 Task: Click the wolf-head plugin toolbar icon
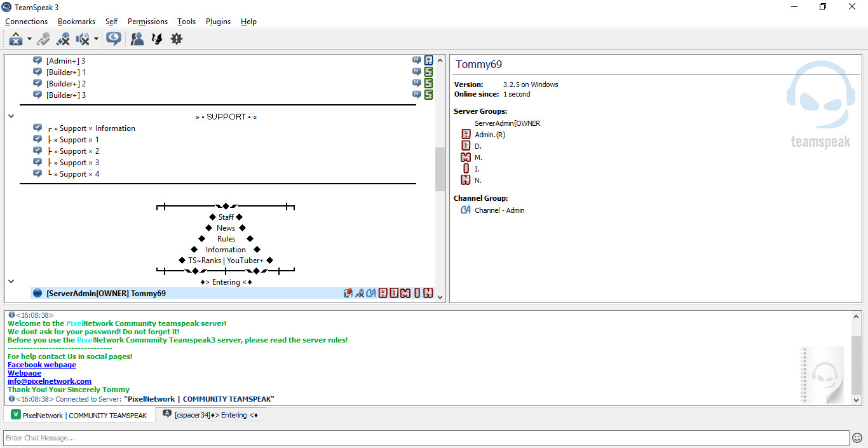coord(157,39)
